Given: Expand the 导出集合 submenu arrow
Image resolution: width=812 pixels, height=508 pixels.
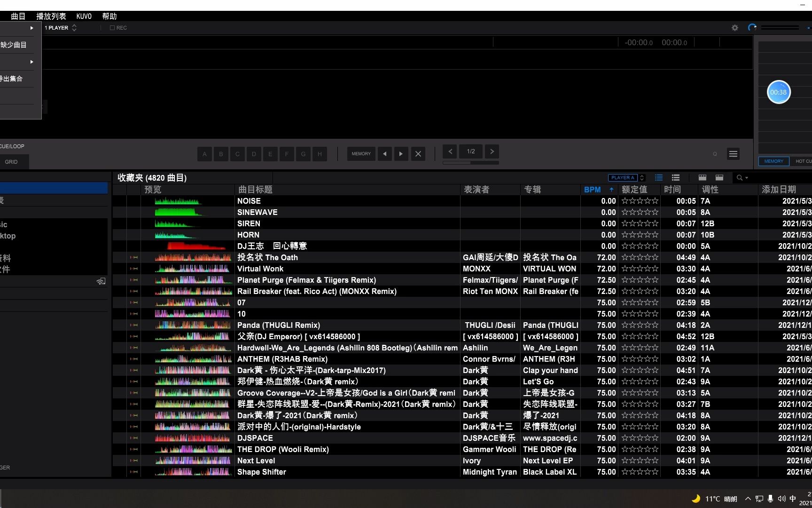Looking at the screenshot, I should click(31, 62).
